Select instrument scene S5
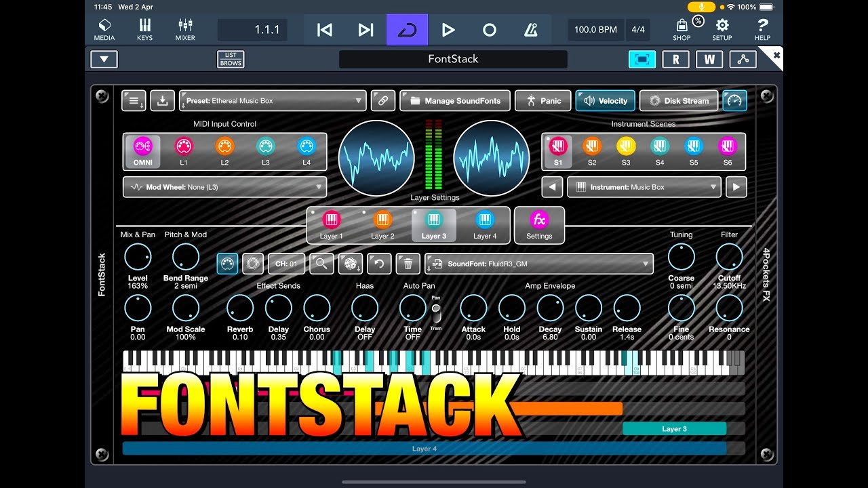Viewport: 868px width, 488px height. pyautogui.click(x=694, y=151)
